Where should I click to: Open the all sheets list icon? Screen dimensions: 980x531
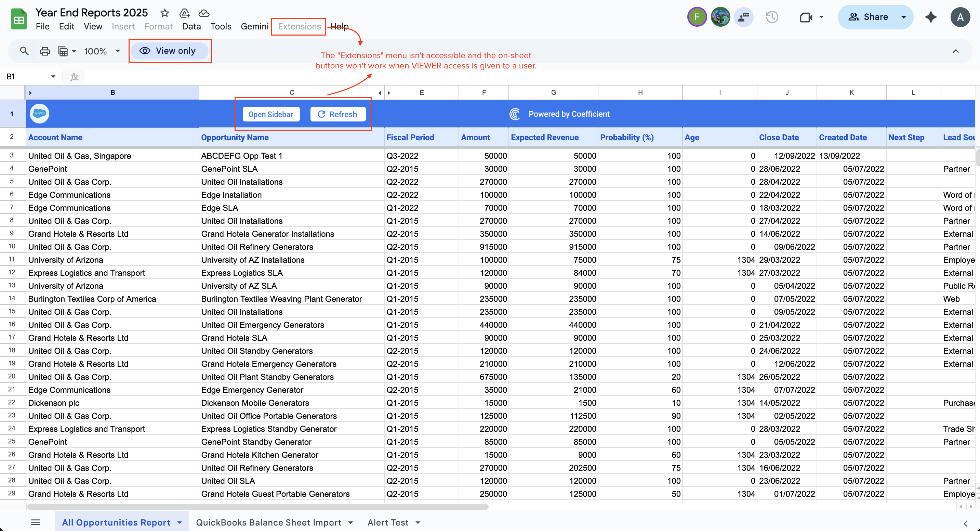35,522
